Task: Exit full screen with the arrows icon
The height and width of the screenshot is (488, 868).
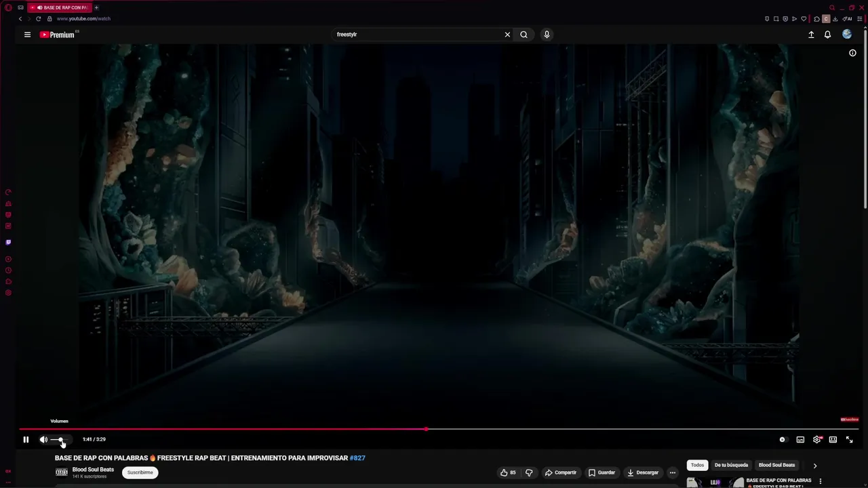Action: [849, 439]
